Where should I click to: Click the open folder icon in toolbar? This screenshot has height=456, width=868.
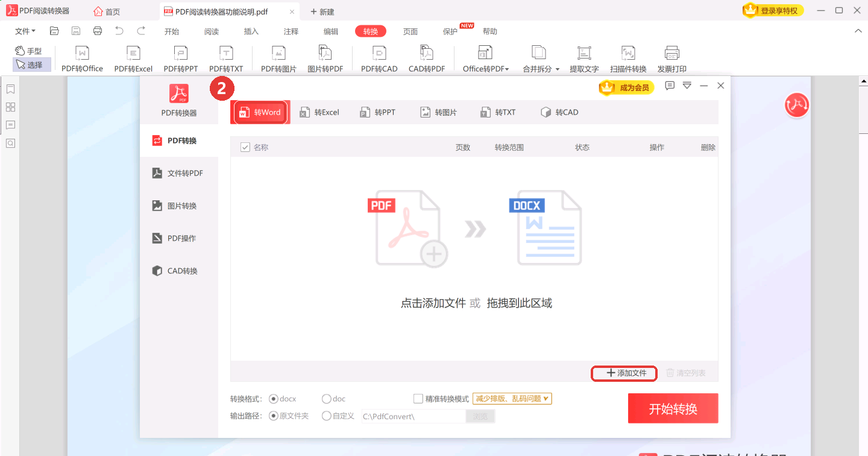[54, 31]
